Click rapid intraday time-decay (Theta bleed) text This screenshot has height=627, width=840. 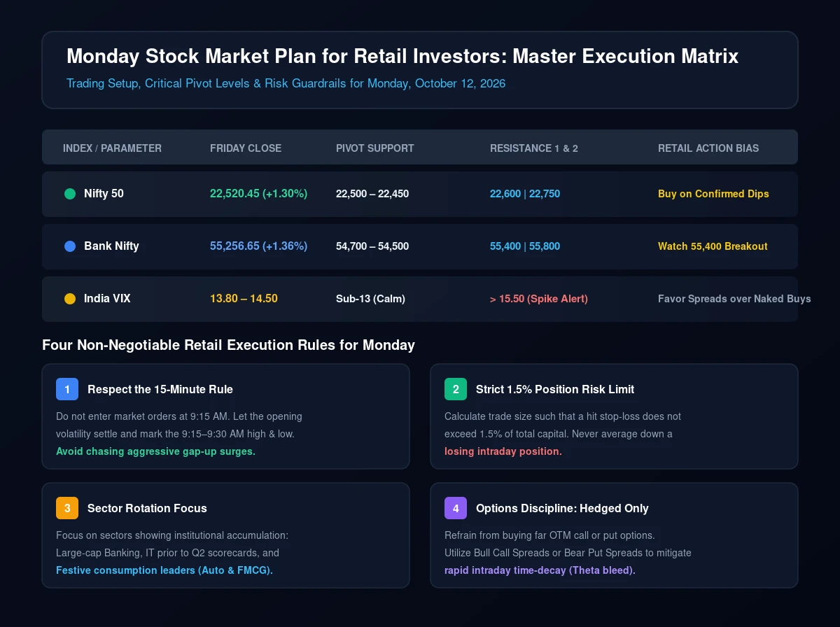[540, 570]
